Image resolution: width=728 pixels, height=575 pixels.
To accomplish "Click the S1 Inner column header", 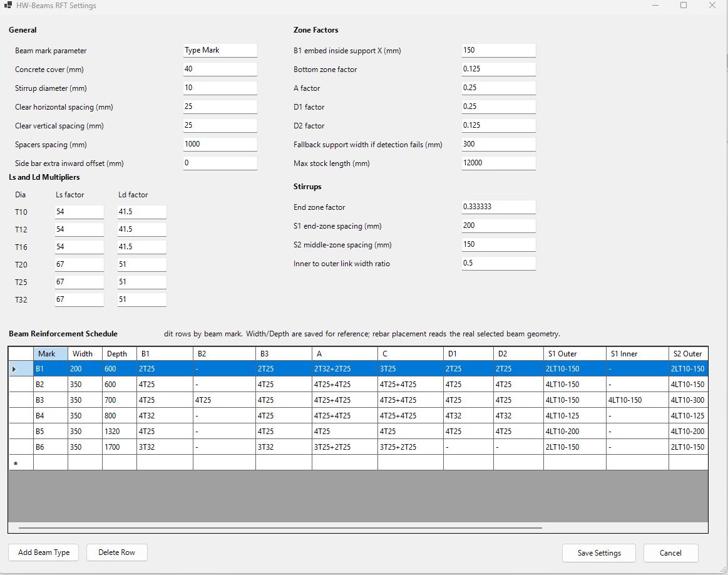I will coord(637,354).
